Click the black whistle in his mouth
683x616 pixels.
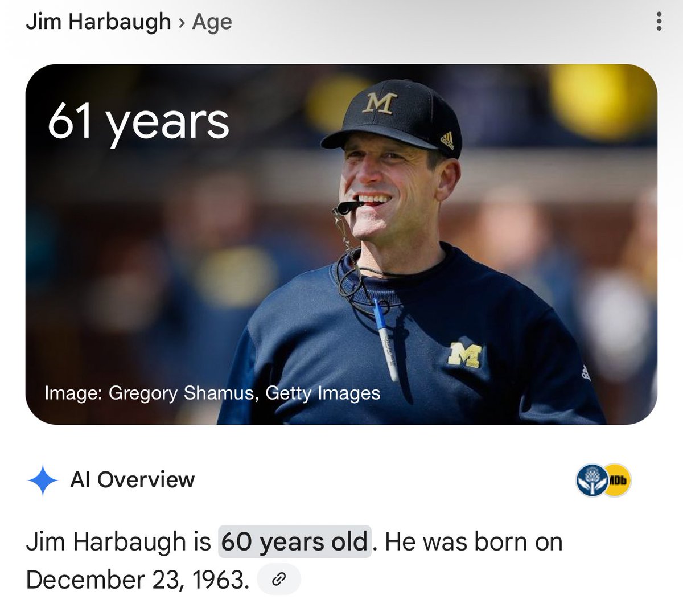pos(346,207)
